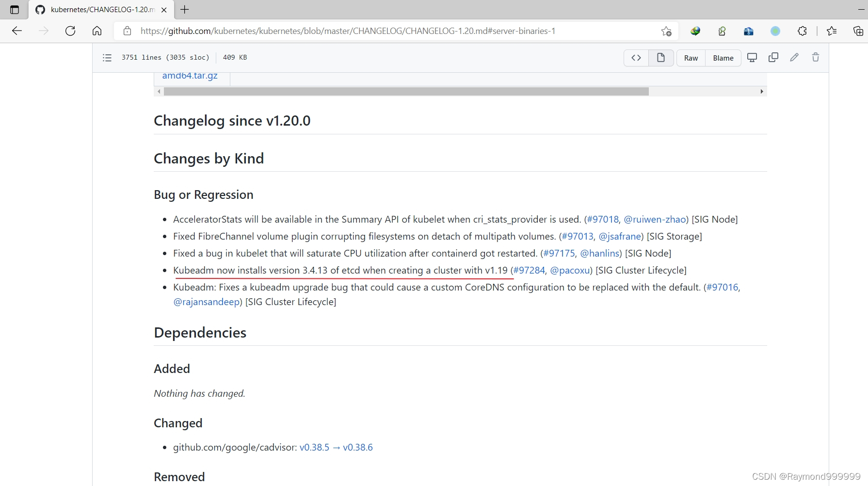Screen dimensions: 868x486
Task: Visit @pacoxu profile
Action: pyautogui.click(x=570, y=270)
